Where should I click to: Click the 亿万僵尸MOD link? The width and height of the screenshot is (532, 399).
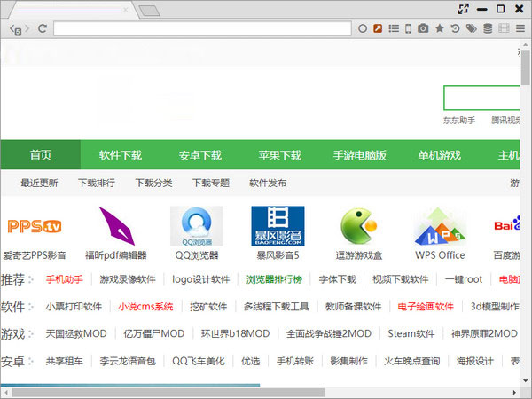pyautogui.click(x=154, y=333)
